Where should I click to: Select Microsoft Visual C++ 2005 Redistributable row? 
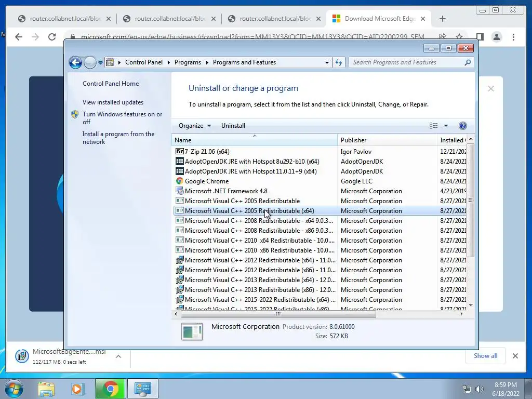[320, 201]
